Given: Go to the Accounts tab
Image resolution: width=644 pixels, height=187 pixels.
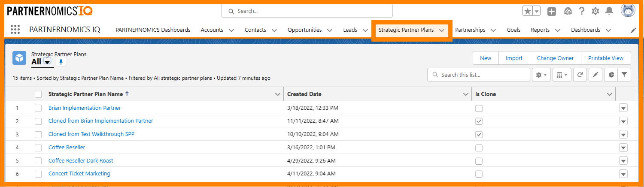Looking at the screenshot, I should click(212, 30).
